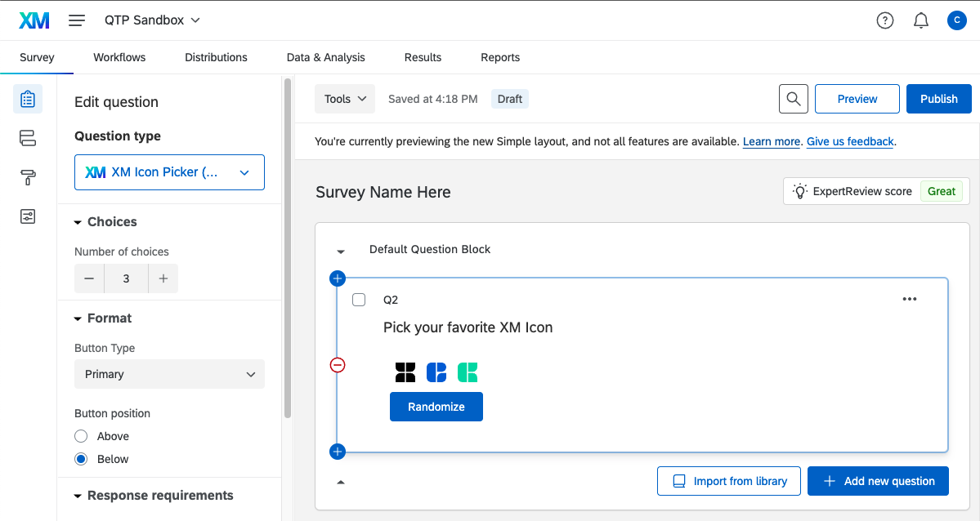
Task: Switch to the Survey tab
Action: point(37,57)
